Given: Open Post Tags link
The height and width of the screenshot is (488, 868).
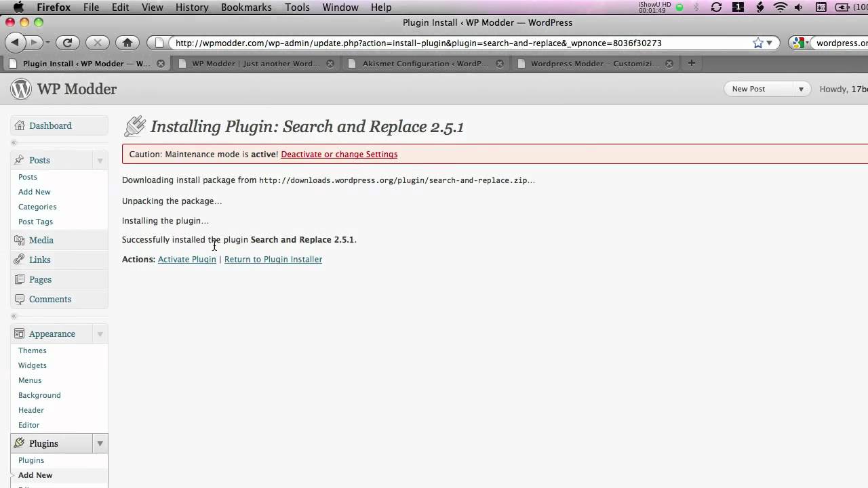Looking at the screenshot, I should pyautogui.click(x=35, y=222).
